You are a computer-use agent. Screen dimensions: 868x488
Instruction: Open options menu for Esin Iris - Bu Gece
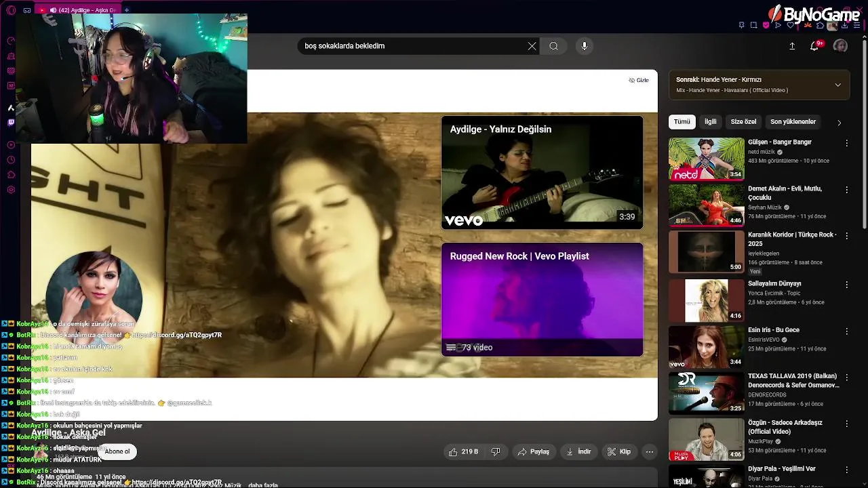[x=846, y=331]
